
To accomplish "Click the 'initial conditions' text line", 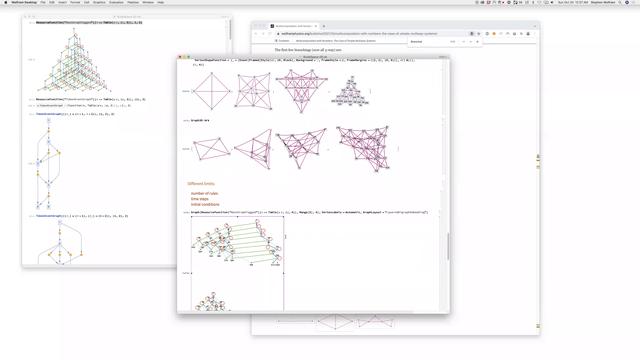I will tap(205, 204).
